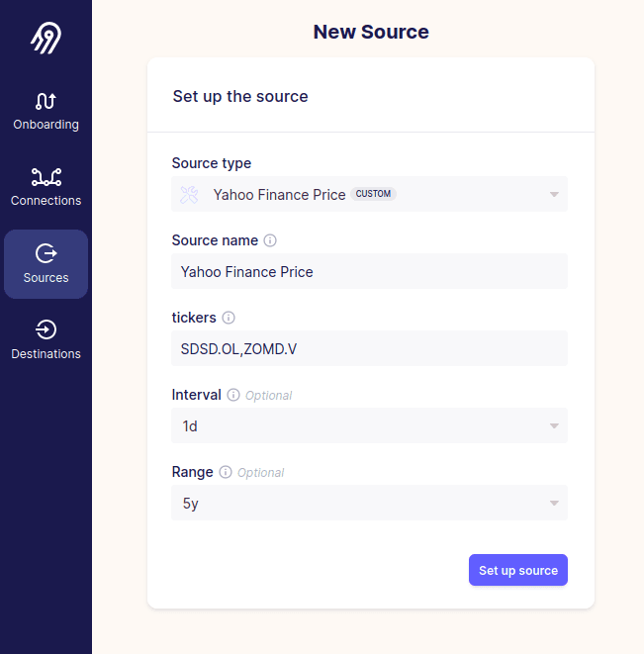Click the Optional text beside Range

261,473
